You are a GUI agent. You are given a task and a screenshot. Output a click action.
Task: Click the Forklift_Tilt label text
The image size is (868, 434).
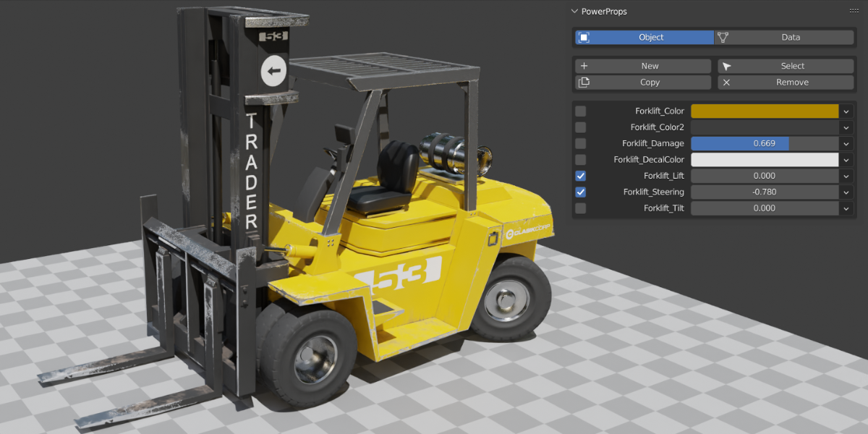664,208
